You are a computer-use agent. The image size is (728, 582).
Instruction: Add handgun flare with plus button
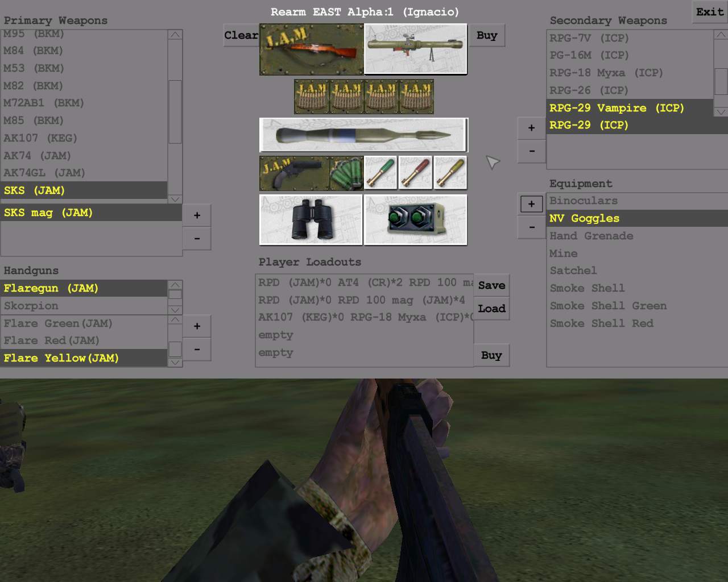[197, 326]
